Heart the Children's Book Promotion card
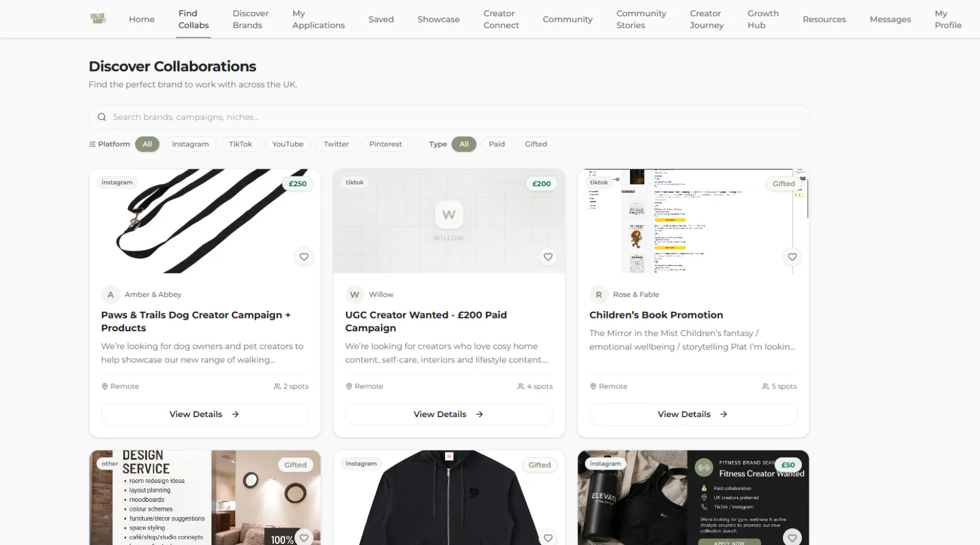 pos(792,257)
